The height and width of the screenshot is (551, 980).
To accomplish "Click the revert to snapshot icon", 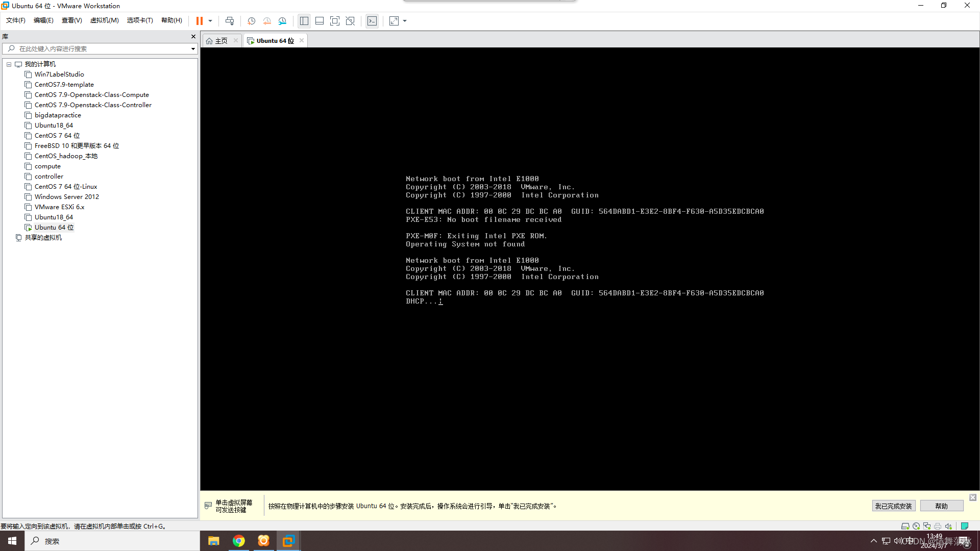I will (267, 21).
